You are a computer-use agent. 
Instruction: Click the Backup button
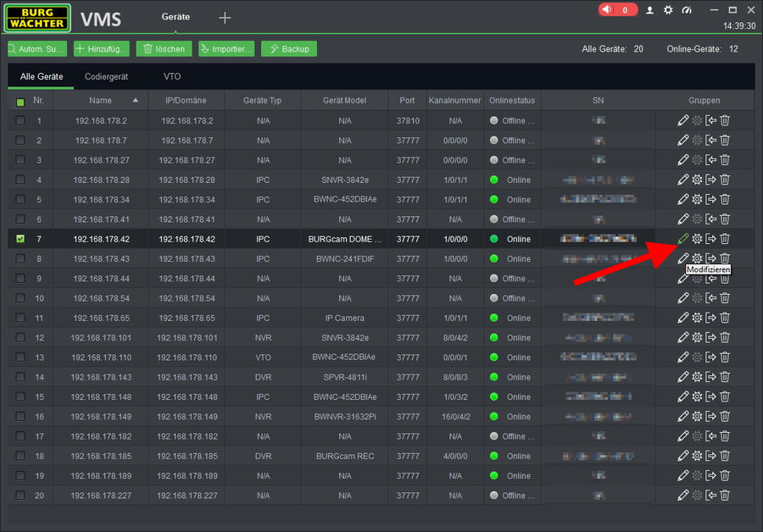coord(289,49)
